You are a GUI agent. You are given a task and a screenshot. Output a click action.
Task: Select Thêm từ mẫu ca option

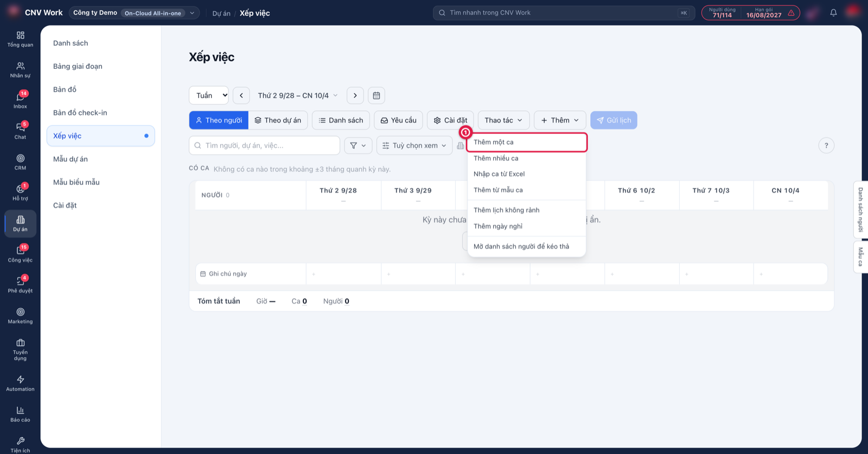click(527, 190)
